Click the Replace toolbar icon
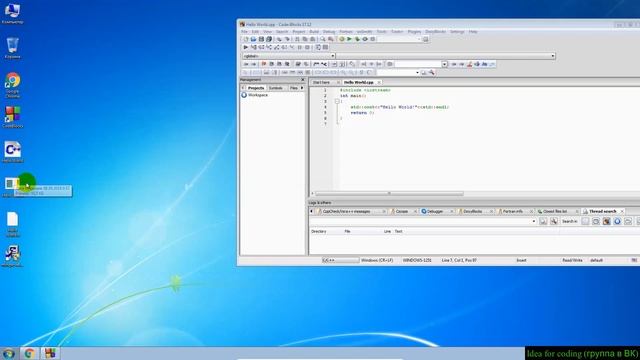This screenshot has width=640, height=360. (x=331, y=39)
